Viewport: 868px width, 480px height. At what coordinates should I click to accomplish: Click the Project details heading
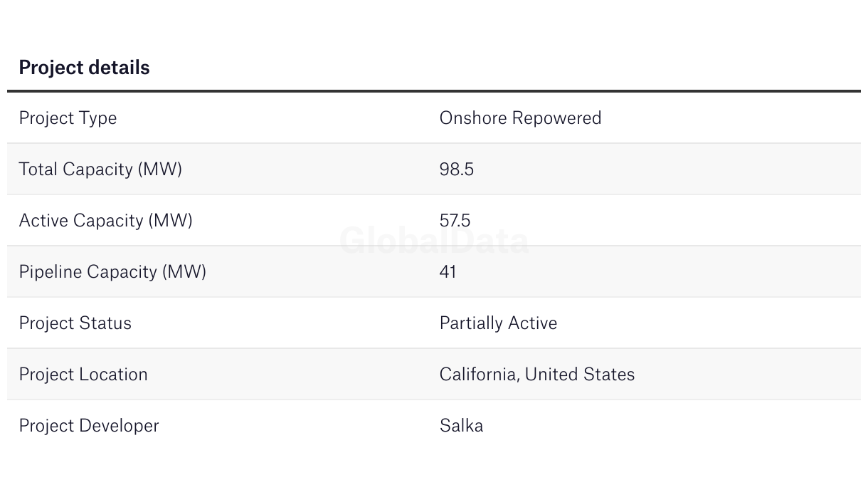click(x=84, y=68)
